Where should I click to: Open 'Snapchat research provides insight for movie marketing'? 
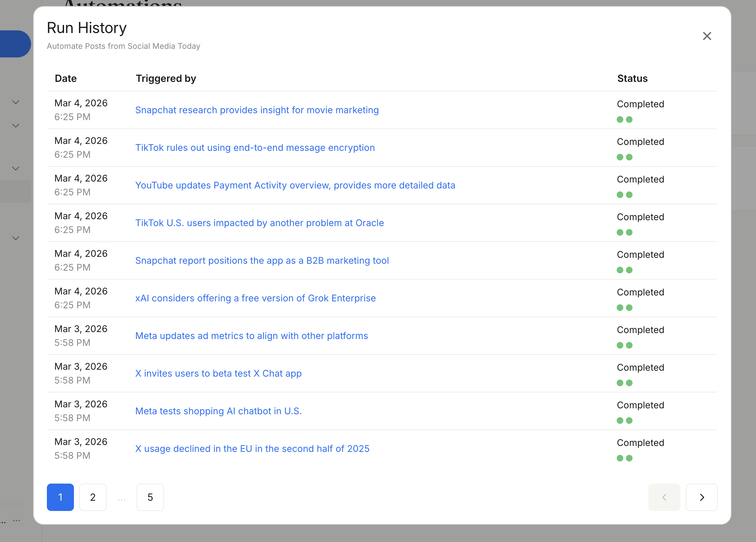coord(257,110)
